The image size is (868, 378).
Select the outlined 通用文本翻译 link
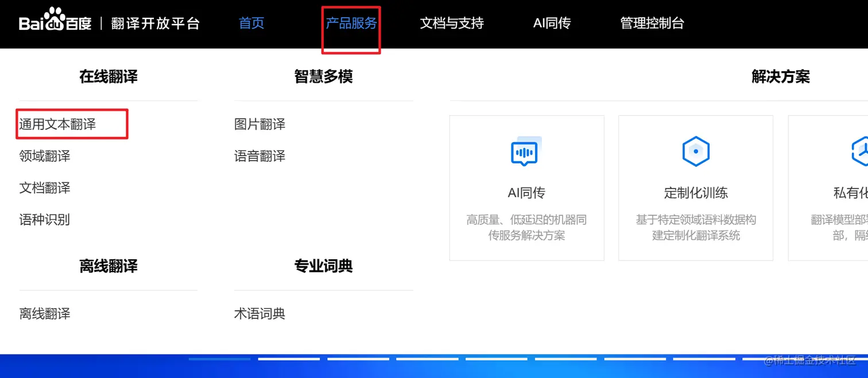click(59, 124)
